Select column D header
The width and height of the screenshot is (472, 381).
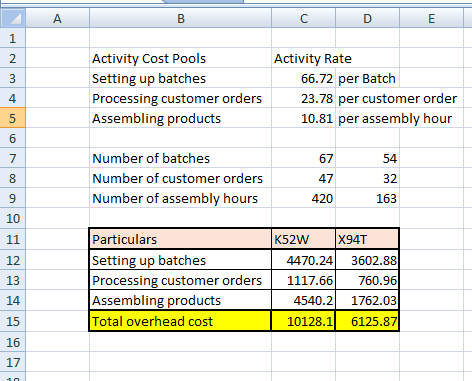(x=367, y=18)
